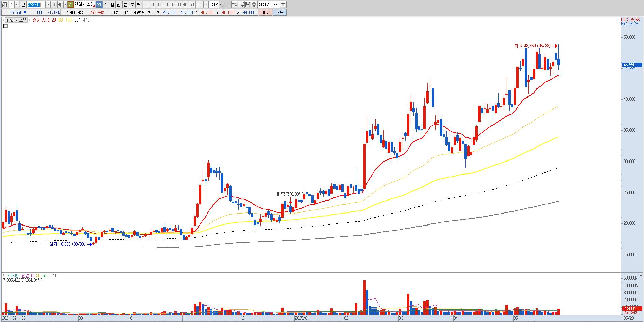Open the calendar date picker icon
This screenshot has height=322, width=644.
tap(283, 4)
